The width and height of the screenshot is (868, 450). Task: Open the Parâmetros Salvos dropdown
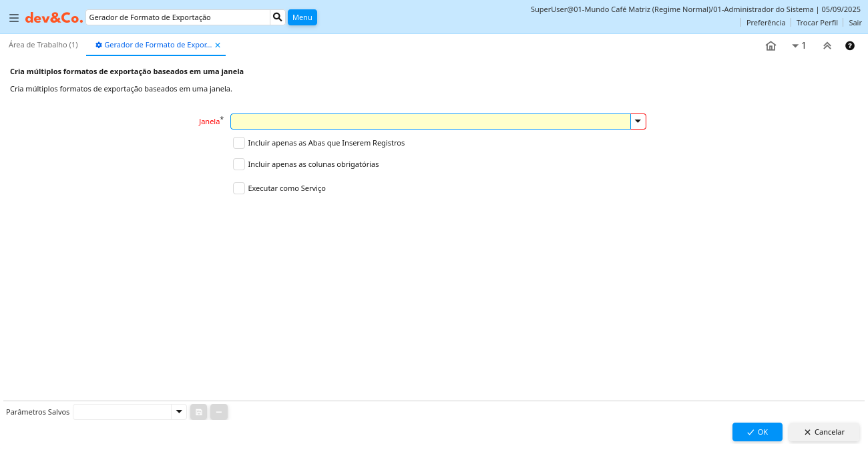click(x=178, y=412)
